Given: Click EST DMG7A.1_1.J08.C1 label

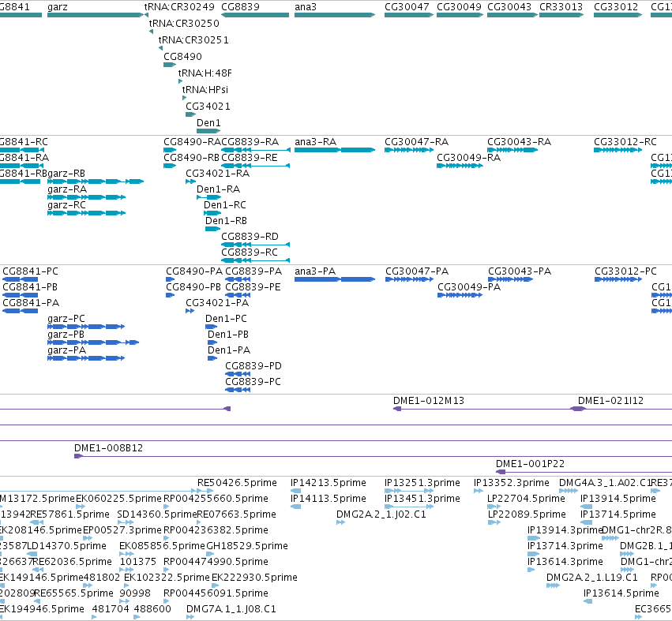Looking at the screenshot, I should [x=231, y=609].
